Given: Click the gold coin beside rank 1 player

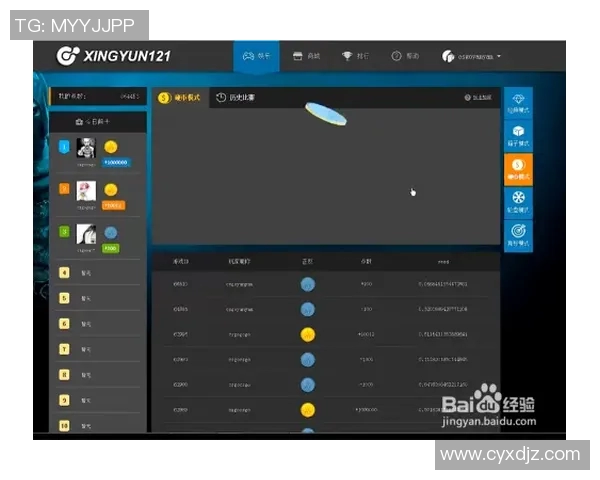Looking at the screenshot, I should click(111, 147).
